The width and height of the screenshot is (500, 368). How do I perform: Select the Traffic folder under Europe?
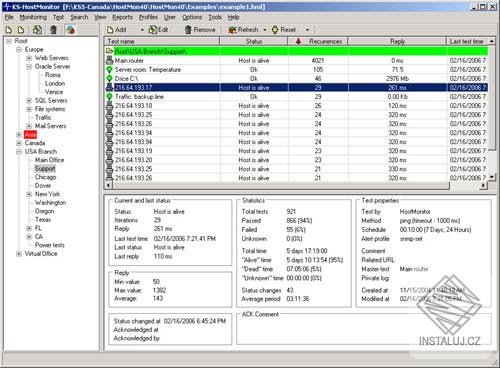coord(43,117)
